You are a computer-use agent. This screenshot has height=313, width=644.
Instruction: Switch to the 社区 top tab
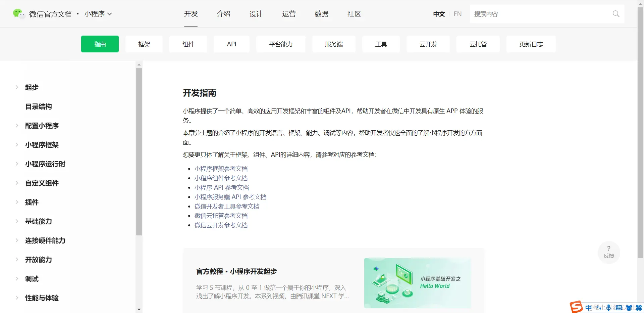[x=354, y=14]
